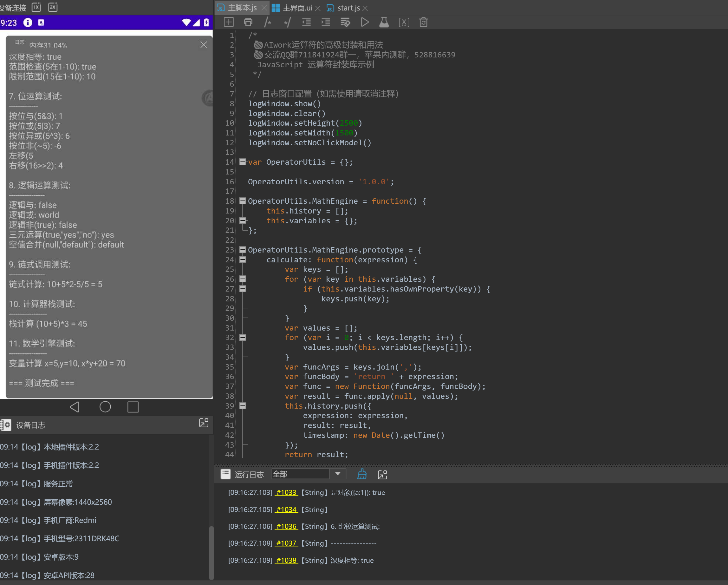Click the block comment /* icon
Viewport: 728px width, 585px height.
point(268,22)
